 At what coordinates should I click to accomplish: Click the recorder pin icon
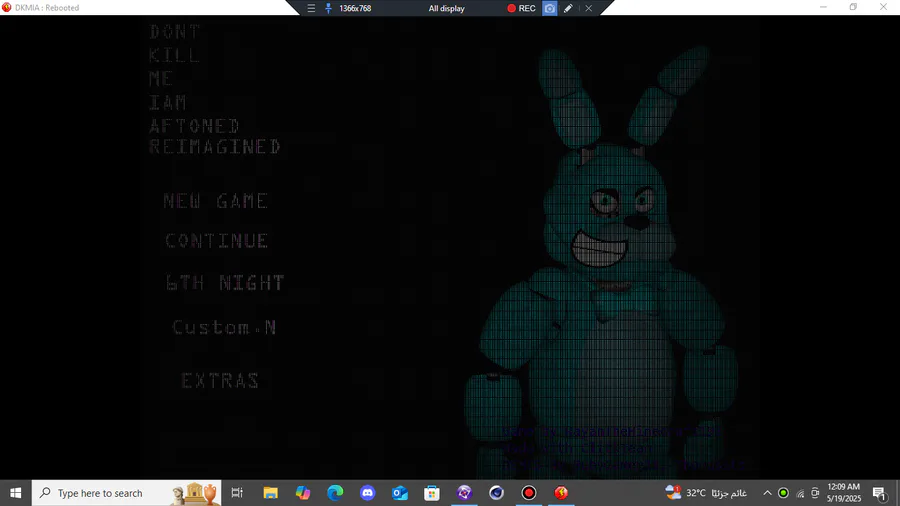click(x=328, y=8)
